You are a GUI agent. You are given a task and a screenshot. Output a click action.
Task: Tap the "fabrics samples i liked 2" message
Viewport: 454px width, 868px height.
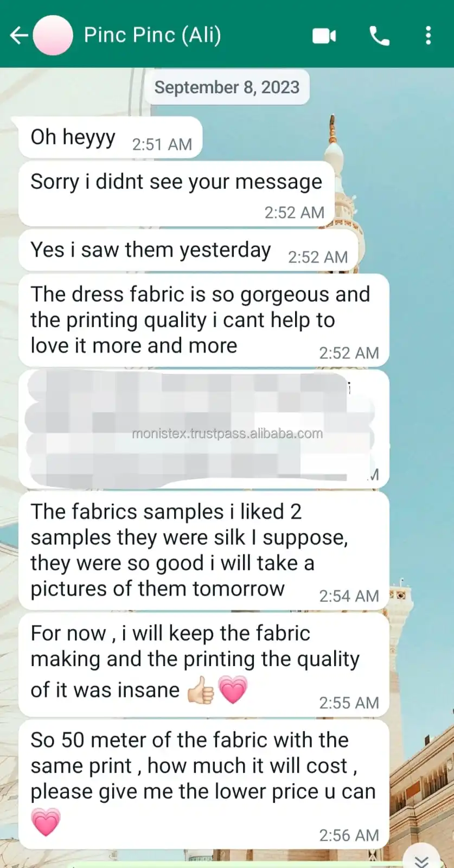pyautogui.click(x=204, y=551)
